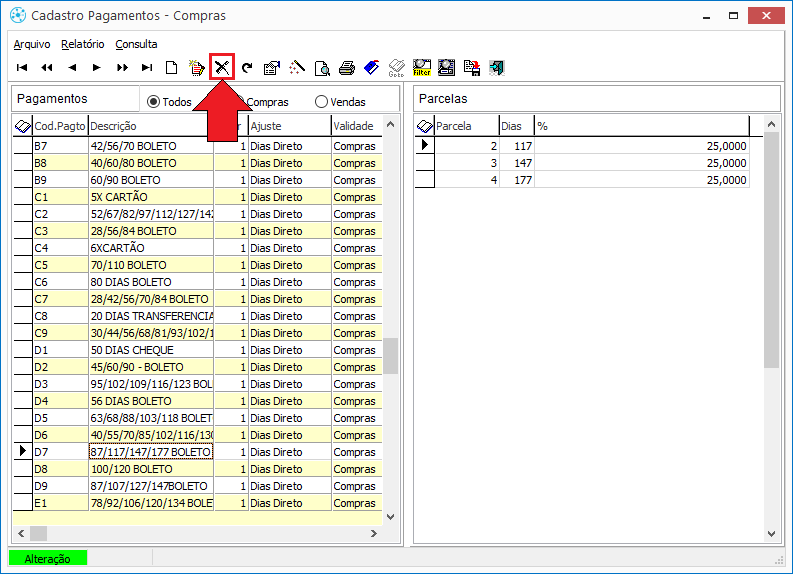
Task: Click the book icon in Parcelas grid header
Action: pyautogui.click(x=425, y=126)
